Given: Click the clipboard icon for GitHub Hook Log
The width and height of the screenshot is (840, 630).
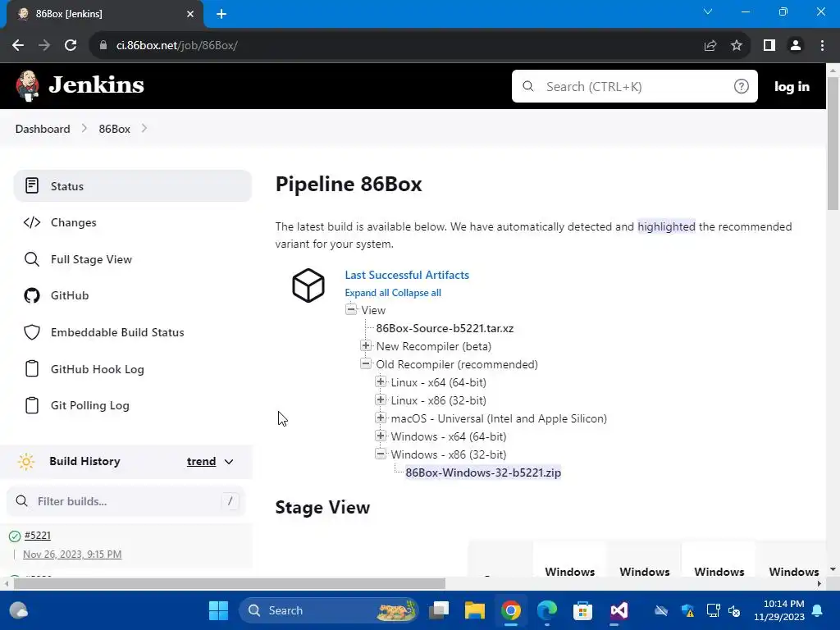Looking at the screenshot, I should tap(32, 369).
